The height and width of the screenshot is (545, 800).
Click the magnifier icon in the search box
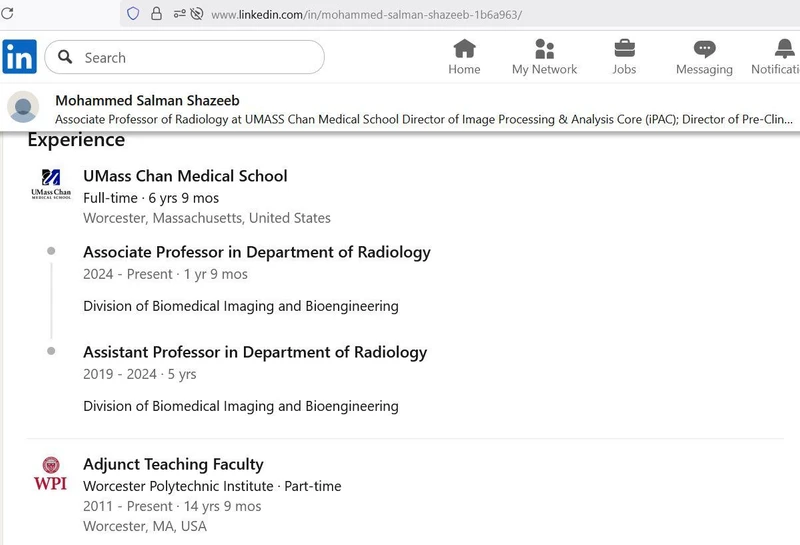tap(66, 57)
